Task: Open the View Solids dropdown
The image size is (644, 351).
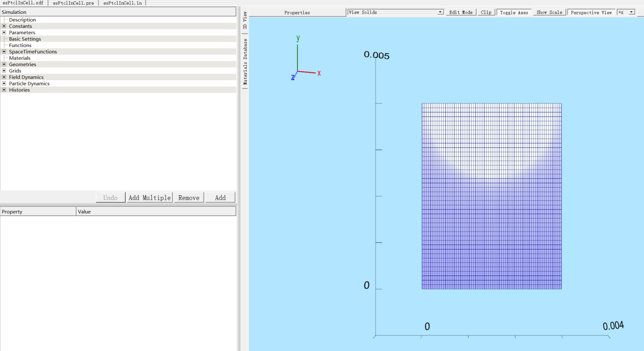Action: [x=396, y=12]
